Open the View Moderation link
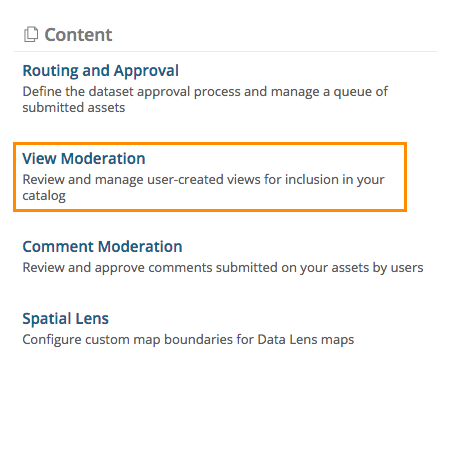The height and width of the screenshot is (460, 456). tap(84, 158)
